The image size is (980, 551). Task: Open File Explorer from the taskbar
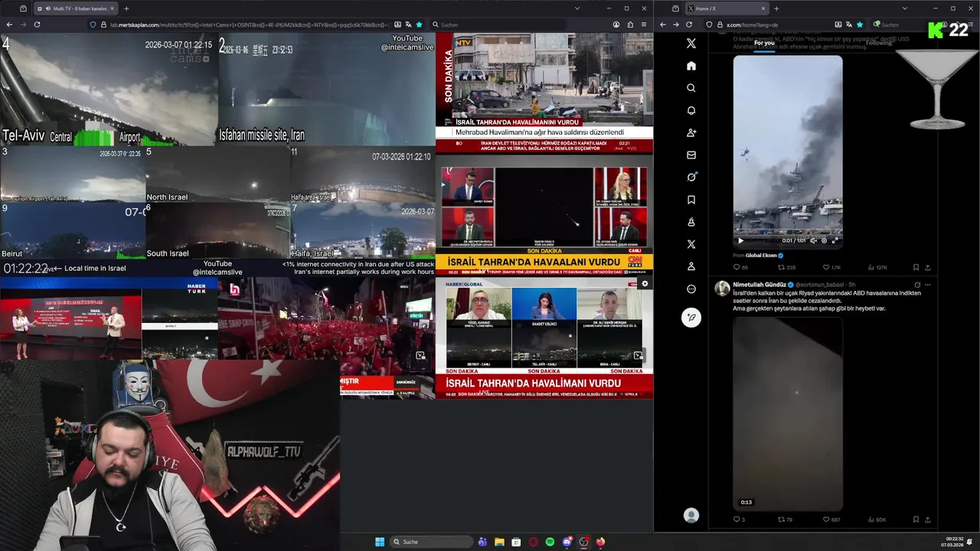coord(499,542)
